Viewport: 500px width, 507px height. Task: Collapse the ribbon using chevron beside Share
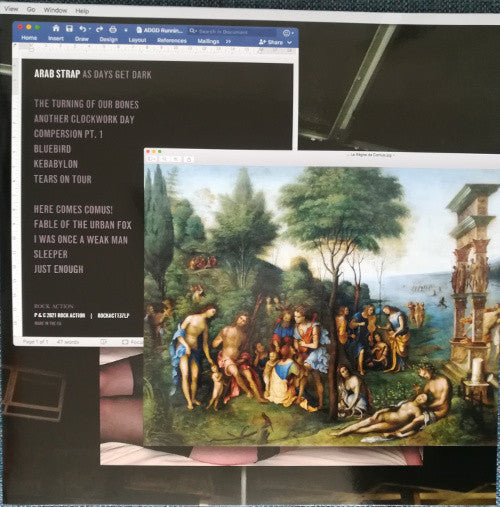pyautogui.click(x=289, y=43)
